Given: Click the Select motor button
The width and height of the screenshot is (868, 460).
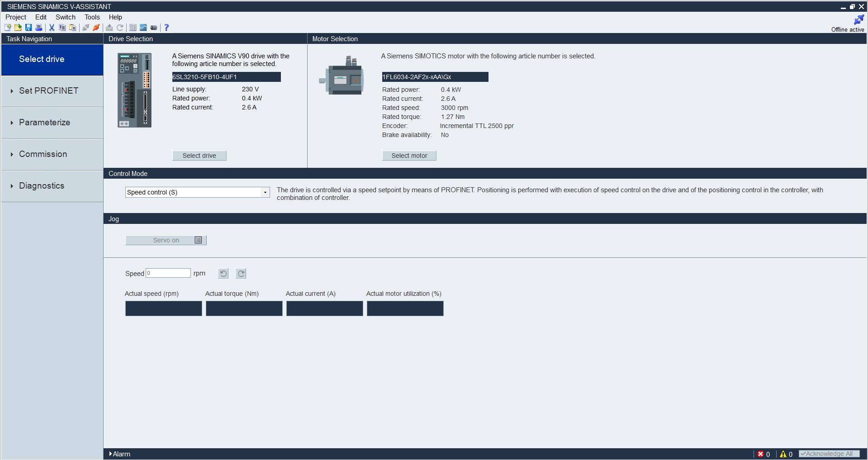Looking at the screenshot, I should tap(409, 156).
